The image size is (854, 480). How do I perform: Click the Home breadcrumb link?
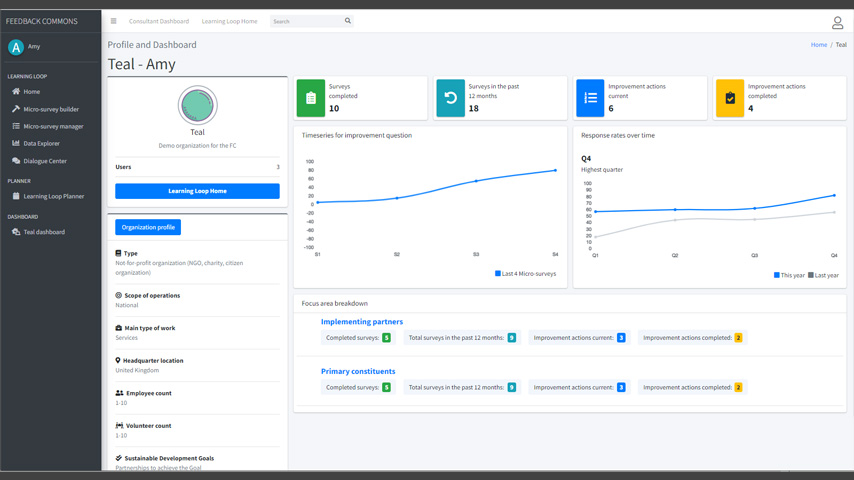(x=819, y=45)
